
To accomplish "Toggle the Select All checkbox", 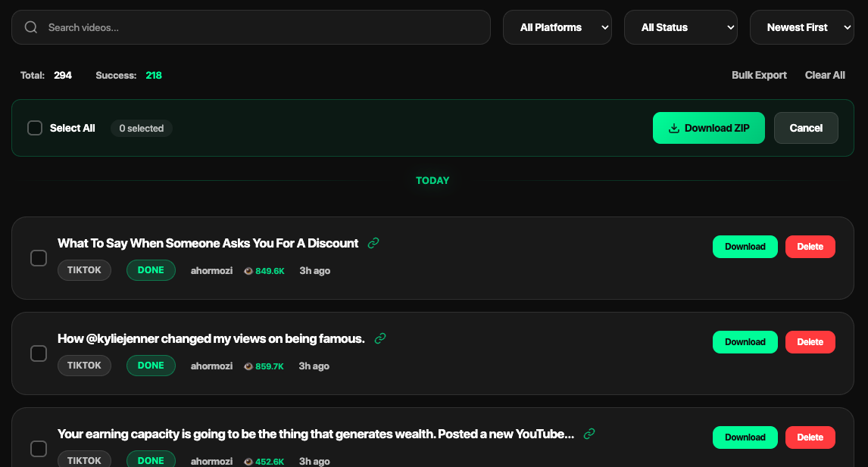I will pyautogui.click(x=35, y=128).
